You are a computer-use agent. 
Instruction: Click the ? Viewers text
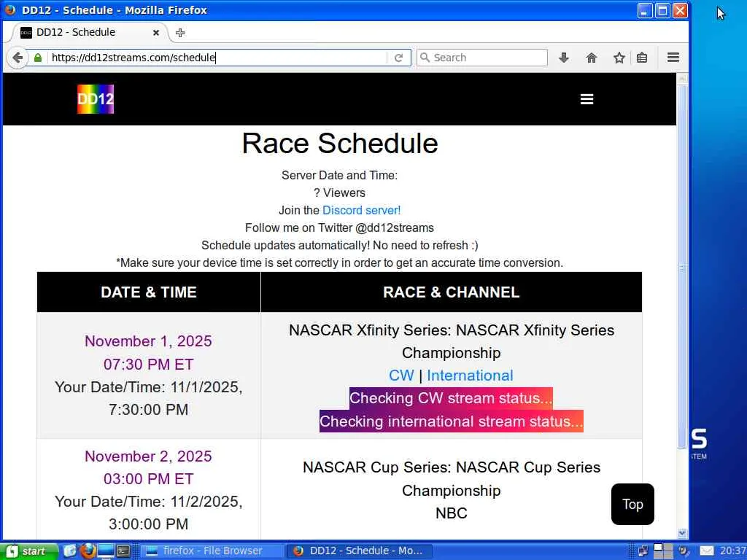coord(339,192)
